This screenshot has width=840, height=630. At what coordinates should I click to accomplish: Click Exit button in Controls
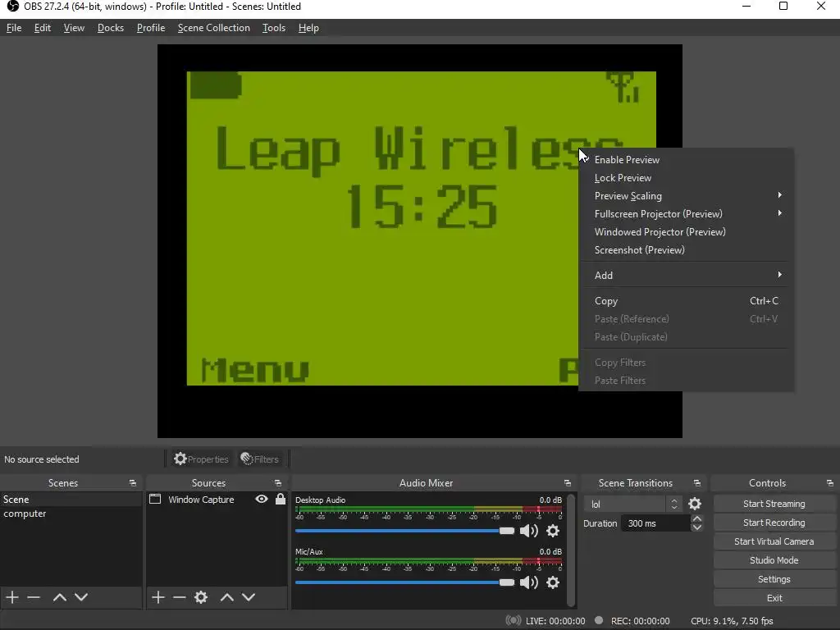pos(774,598)
